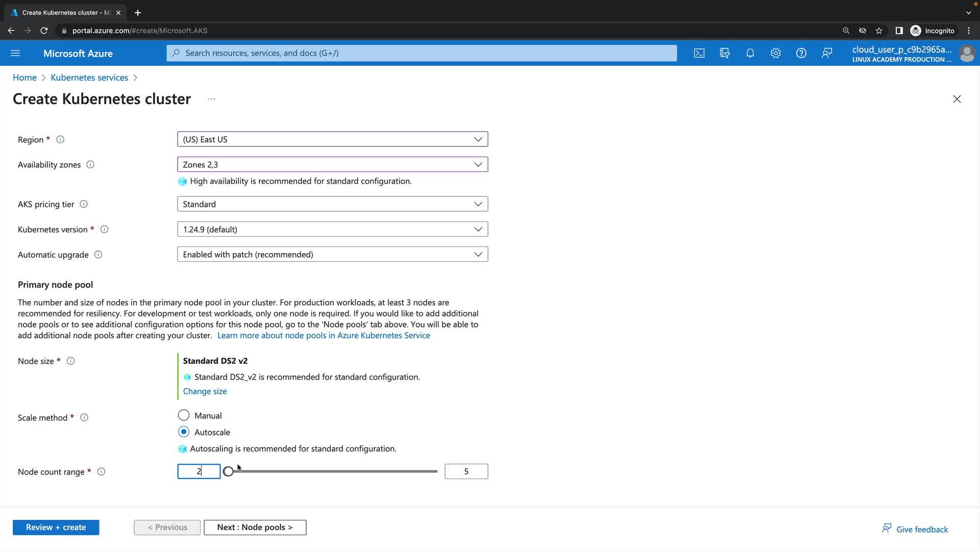The height and width of the screenshot is (551, 980).
Task: Click Next : Node pools button
Action: coord(255,527)
